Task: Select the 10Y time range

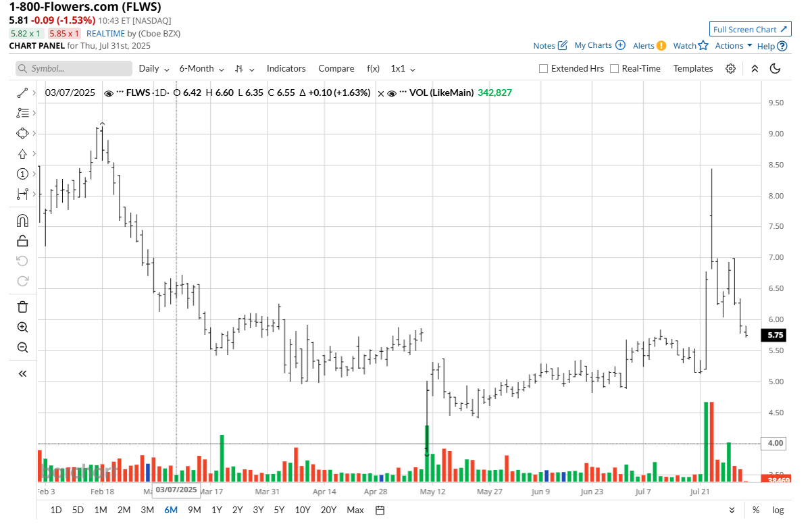Action: coord(303,510)
